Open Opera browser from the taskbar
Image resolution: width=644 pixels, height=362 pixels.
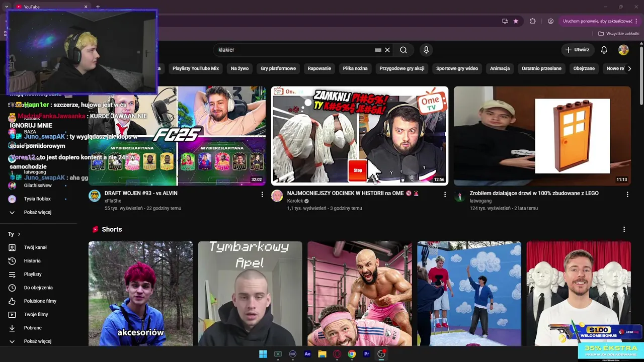click(x=337, y=354)
